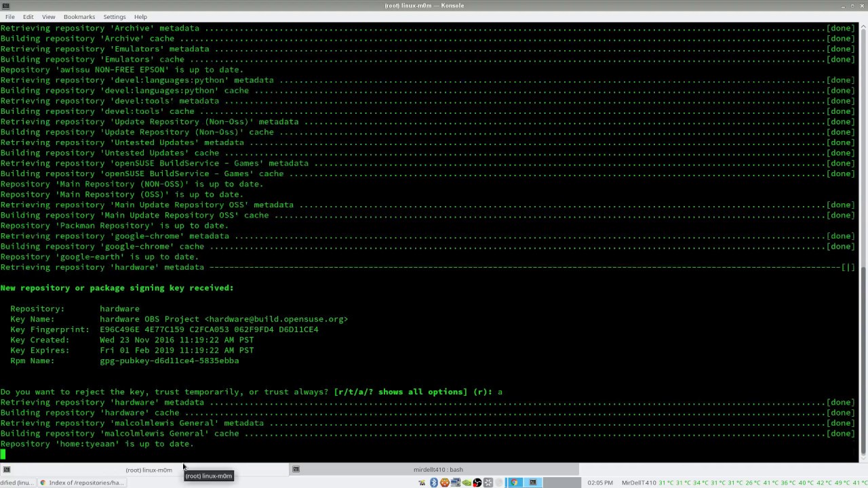Screen dimensions: 868x488
Task: Switch to the (root) linux-m0m tab
Action: click(144, 470)
